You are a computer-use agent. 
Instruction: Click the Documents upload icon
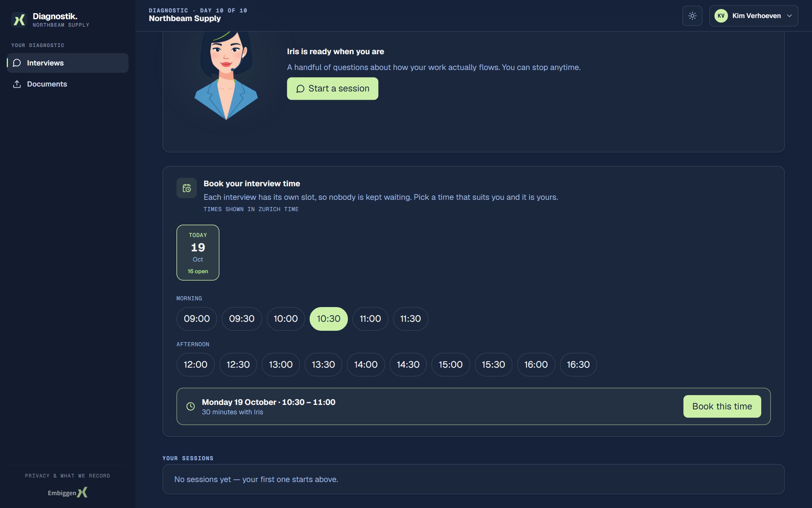pyautogui.click(x=17, y=84)
